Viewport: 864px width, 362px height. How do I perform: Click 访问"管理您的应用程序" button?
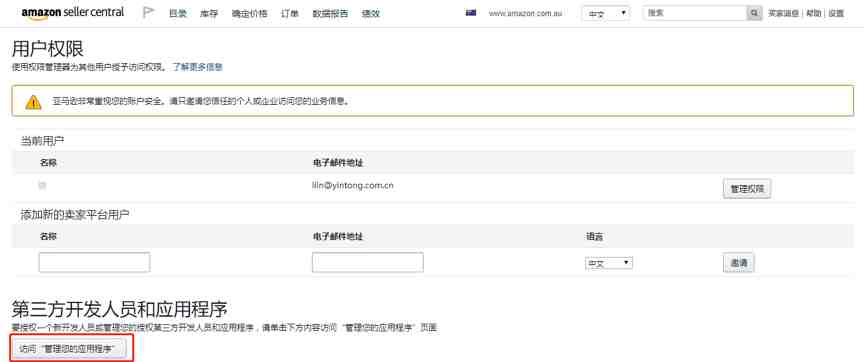(69, 349)
